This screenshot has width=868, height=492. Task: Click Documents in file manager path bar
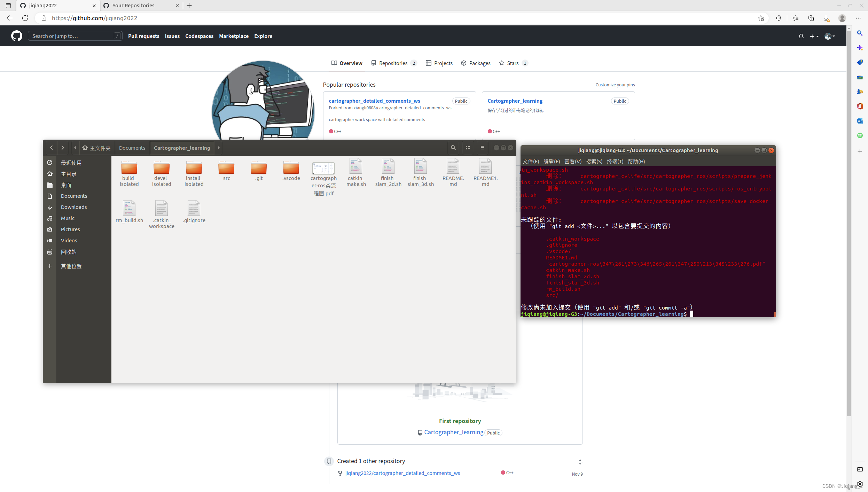[132, 148]
